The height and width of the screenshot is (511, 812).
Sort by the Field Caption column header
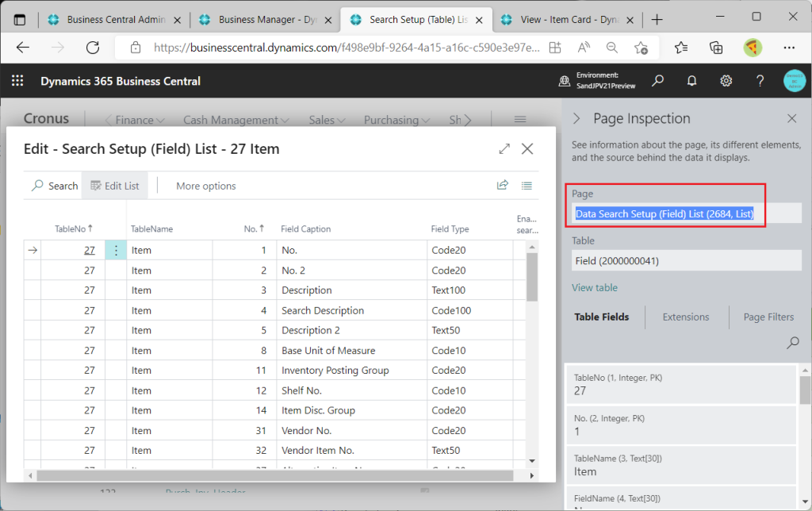point(305,229)
